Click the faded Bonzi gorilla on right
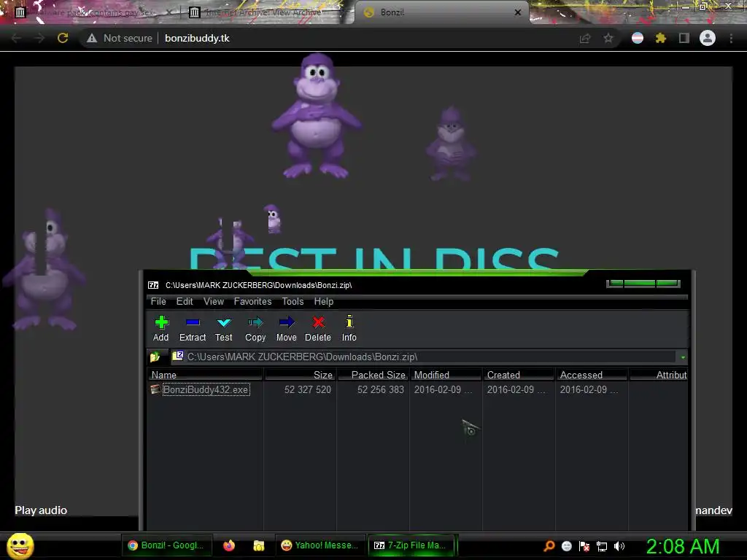Screen dimensions: 747x560 tap(451, 144)
